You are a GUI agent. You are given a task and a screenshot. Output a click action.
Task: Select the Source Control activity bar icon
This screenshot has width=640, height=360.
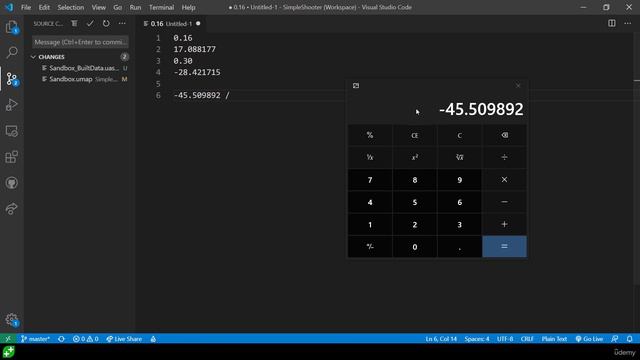12,79
